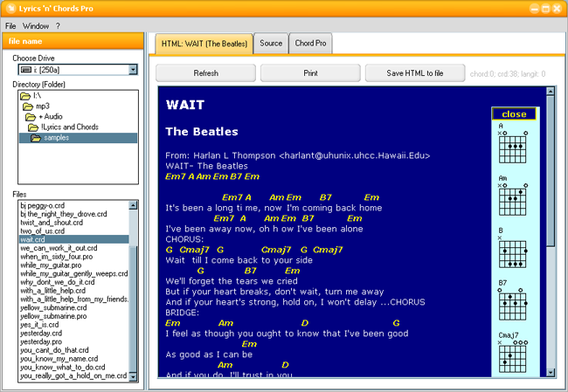Screen dimensions: 568x392
Task: Maximize the Lyrics 'n' Chords Pro window
Action: 545,9
